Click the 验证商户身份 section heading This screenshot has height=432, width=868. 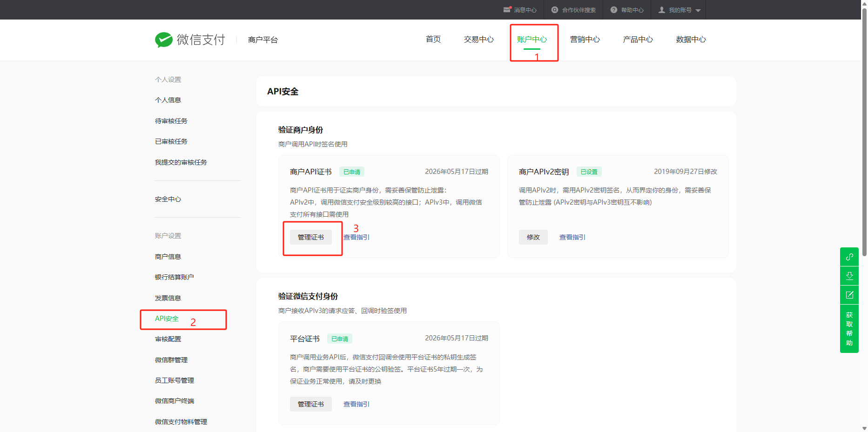301,130
